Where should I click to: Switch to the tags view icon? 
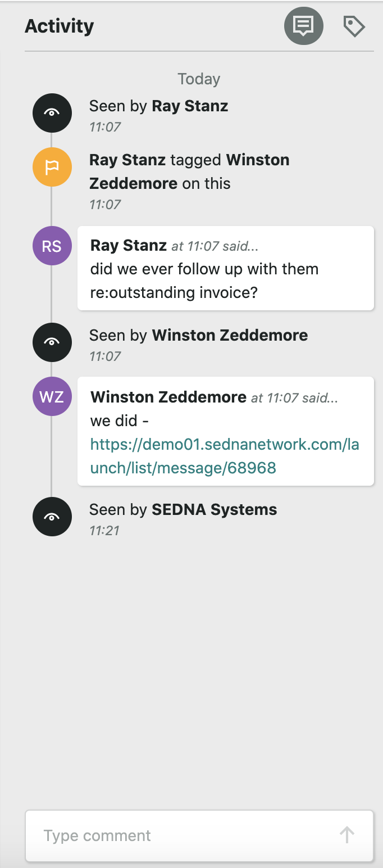pos(354,26)
